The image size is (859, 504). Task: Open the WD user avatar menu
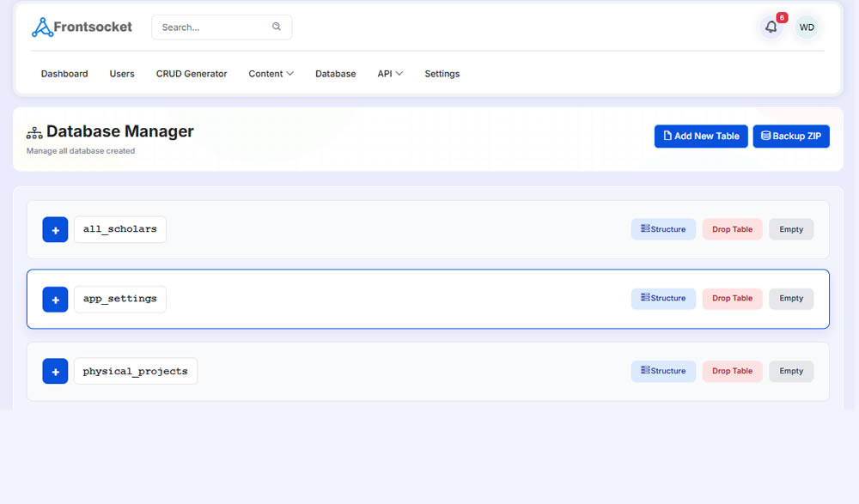click(807, 27)
